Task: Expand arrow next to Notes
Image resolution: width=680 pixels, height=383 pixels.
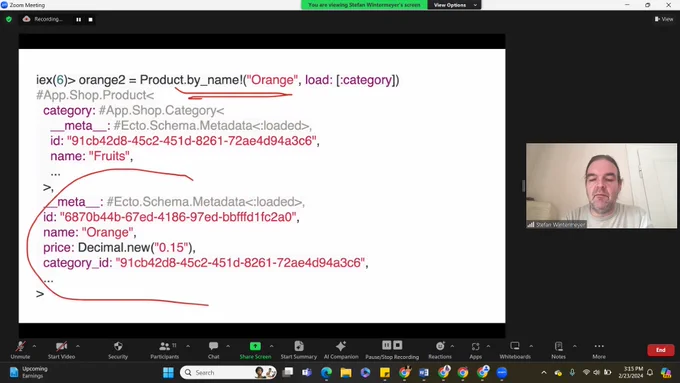Action: tap(575, 346)
